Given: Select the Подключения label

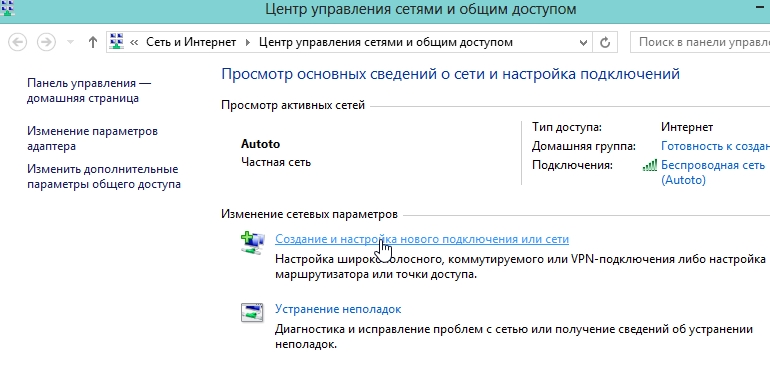Looking at the screenshot, I should (572, 166).
